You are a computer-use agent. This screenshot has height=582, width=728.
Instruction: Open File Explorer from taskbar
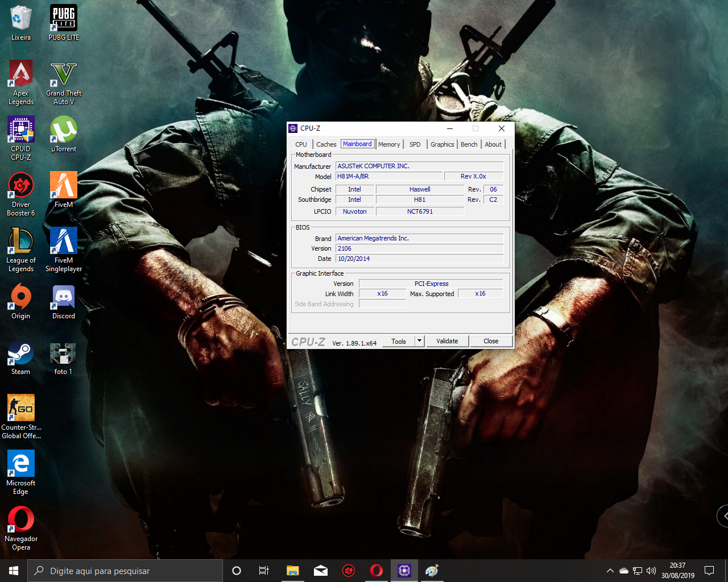click(292, 571)
